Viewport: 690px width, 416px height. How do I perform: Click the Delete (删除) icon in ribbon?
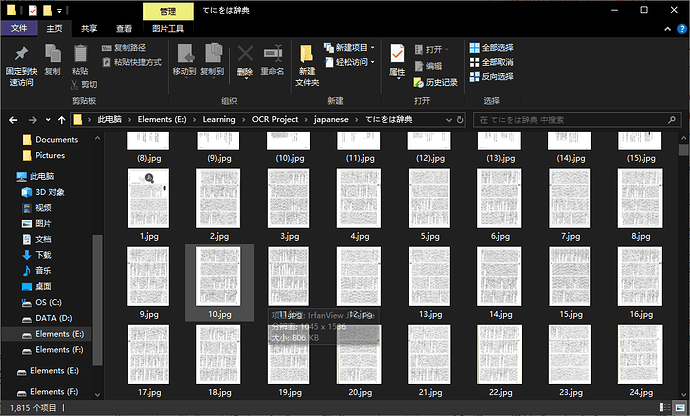245,55
